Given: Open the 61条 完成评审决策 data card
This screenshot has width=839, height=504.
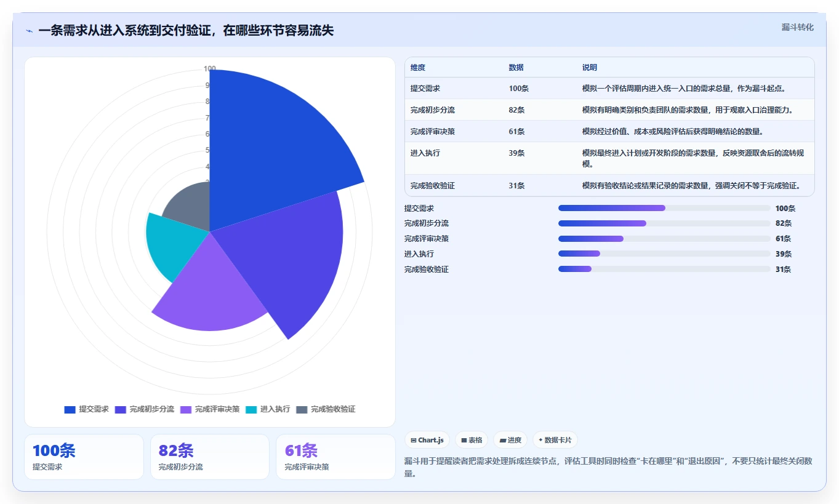Looking at the screenshot, I should (x=336, y=457).
